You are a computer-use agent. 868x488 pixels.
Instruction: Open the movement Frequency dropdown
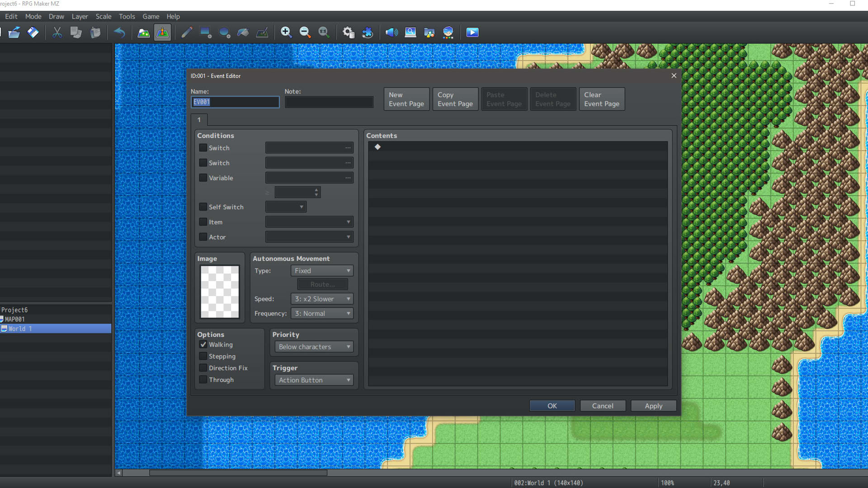[x=322, y=313]
